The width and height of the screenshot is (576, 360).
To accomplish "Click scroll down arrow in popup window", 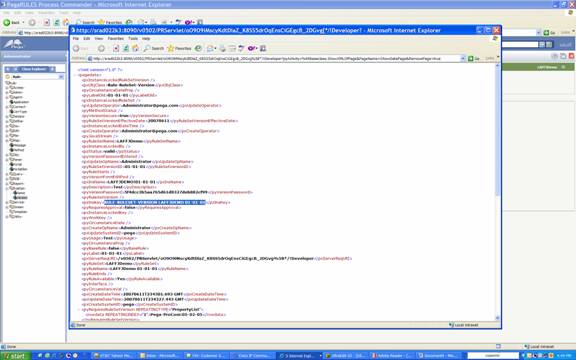I will 498,318.
